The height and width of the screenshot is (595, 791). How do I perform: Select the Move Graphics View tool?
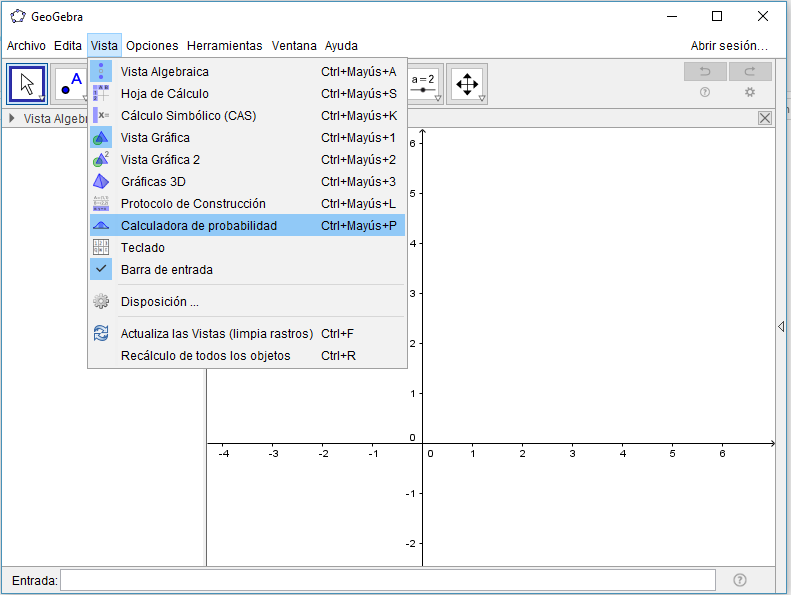point(467,84)
